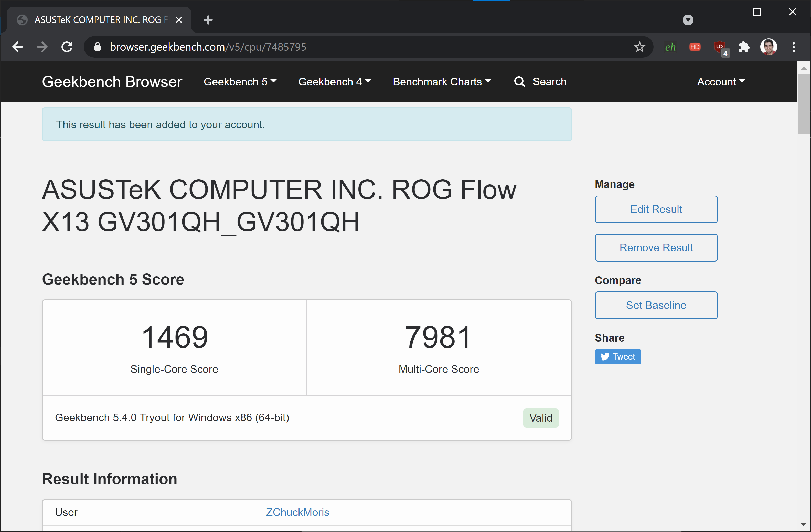
Task: Expand the Benchmark Charts menu
Action: (442, 82)
